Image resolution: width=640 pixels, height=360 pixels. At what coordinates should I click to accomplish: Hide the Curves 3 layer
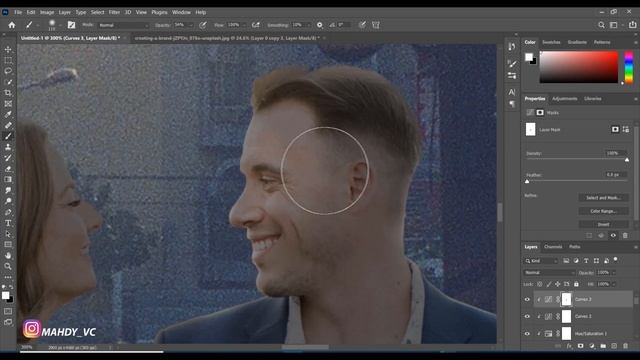(x=527, y=299)
